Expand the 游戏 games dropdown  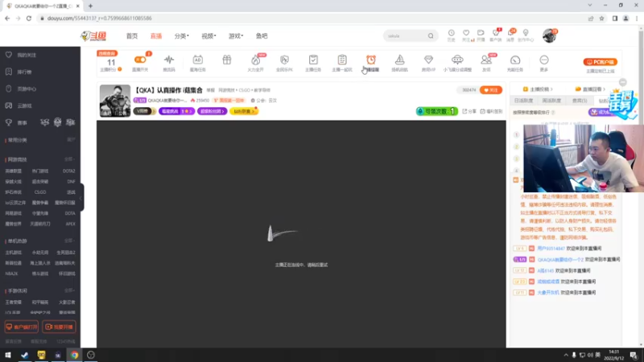tap(236, 36)
